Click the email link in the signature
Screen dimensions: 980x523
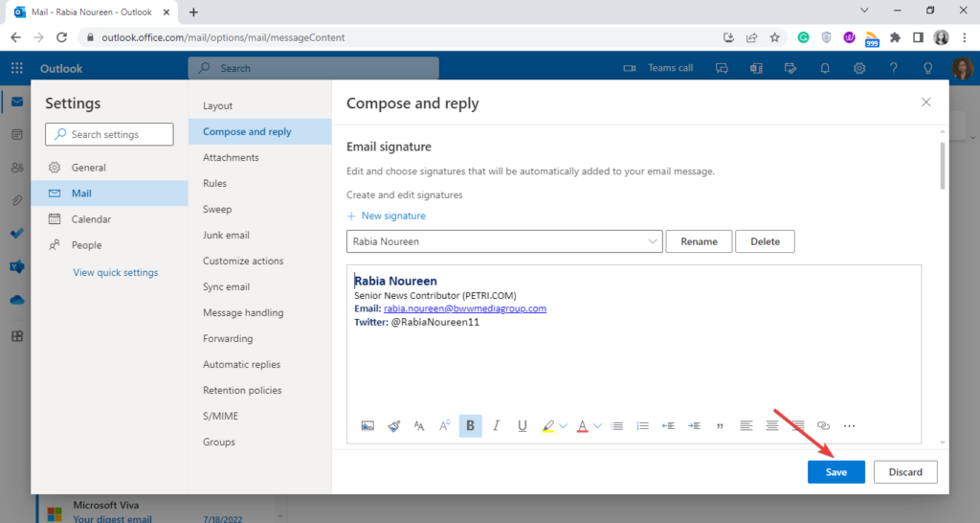pyautogui.click(x=465, y=308)
